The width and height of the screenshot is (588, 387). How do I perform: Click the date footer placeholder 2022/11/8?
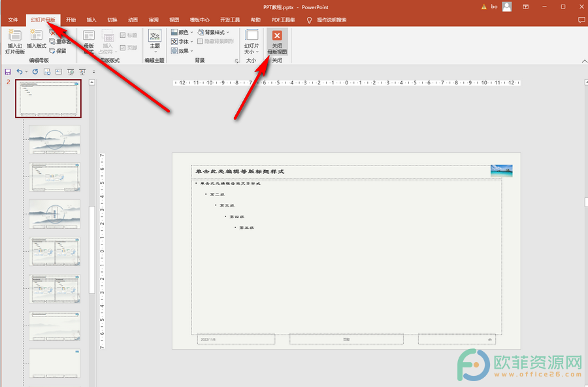tap(237, 339)
